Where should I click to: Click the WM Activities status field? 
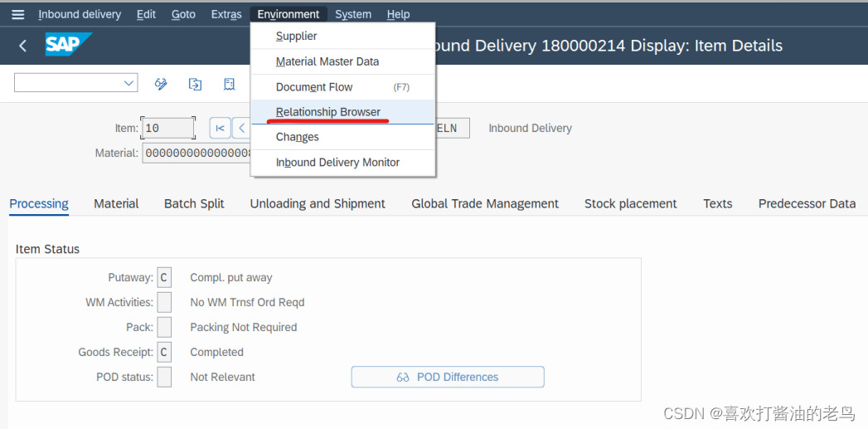click(x=164, y=302)
